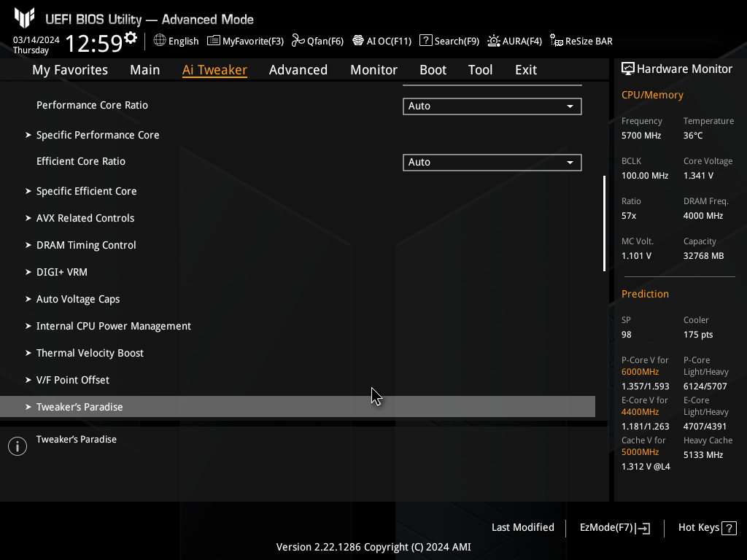Click the 32768 MB capacity value
Screen dimensions: 747x560
(704, 256)
